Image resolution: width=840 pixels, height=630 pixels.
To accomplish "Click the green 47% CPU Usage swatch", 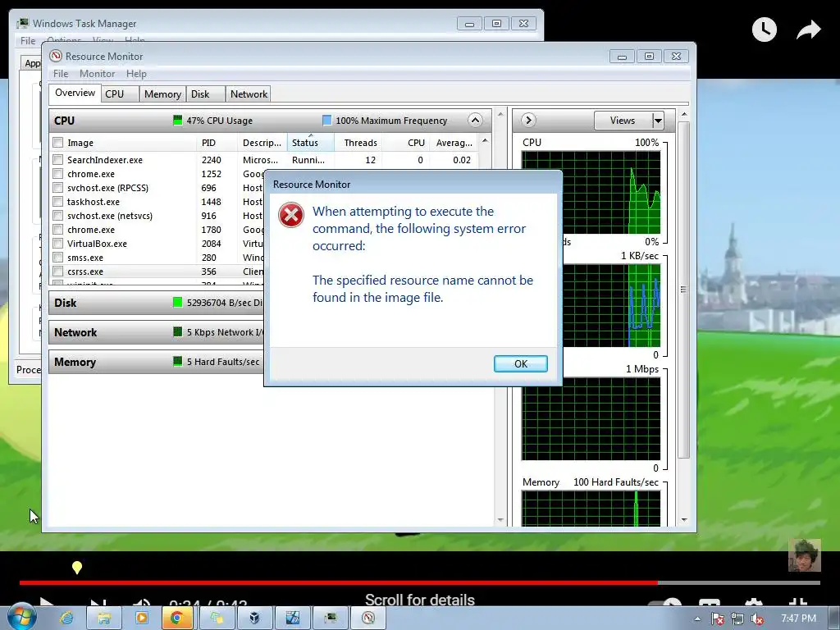I will click(177, 120).
